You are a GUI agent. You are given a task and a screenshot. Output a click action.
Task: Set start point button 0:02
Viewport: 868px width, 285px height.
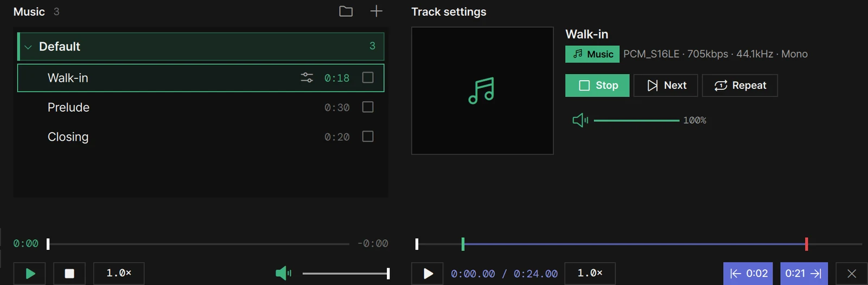(749, 274)
